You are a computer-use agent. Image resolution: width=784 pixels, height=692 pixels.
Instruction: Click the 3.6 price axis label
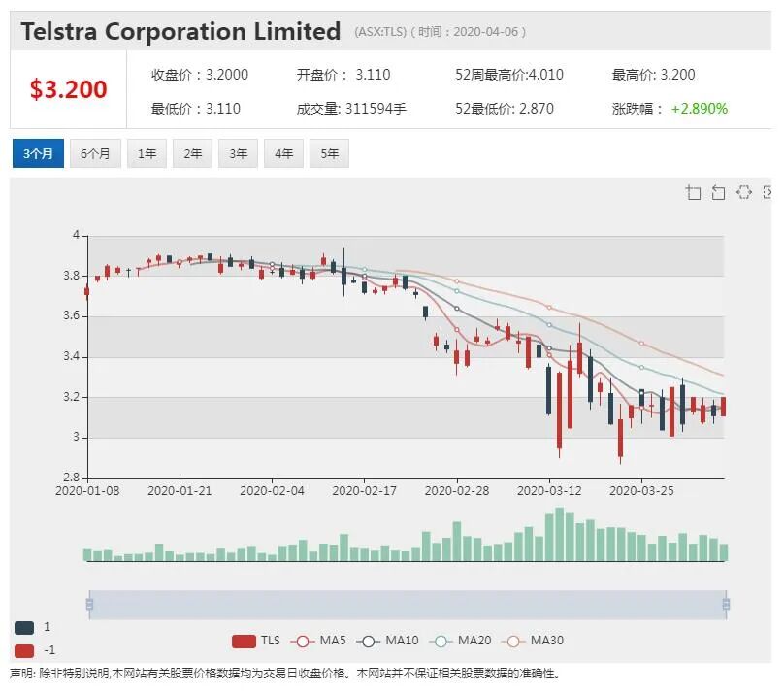click(72, 315)
